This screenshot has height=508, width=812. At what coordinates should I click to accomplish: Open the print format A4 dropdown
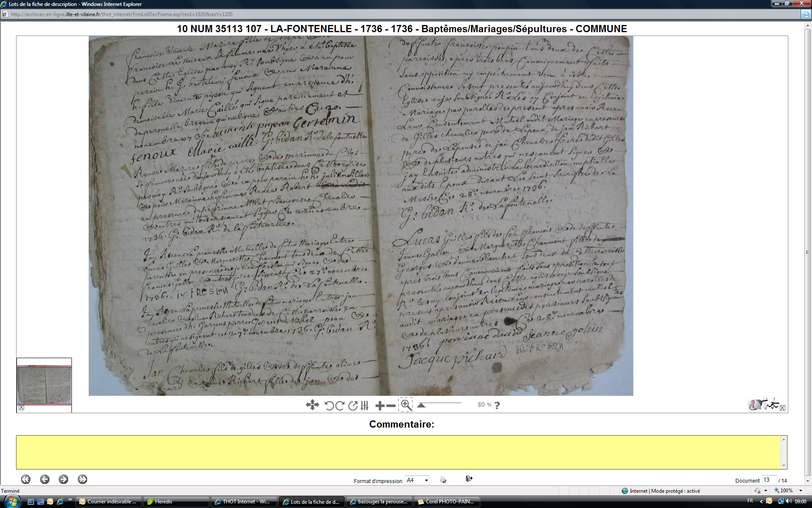(426, 480)
